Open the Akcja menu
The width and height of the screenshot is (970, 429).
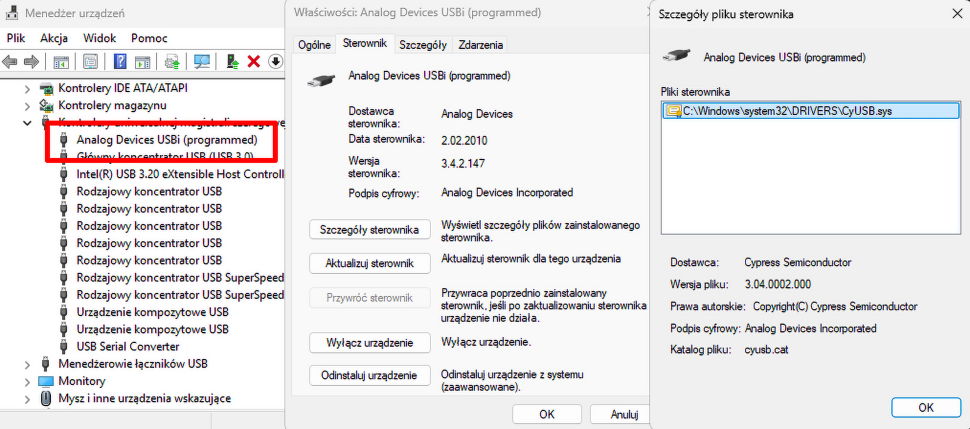tap(54, 37)
